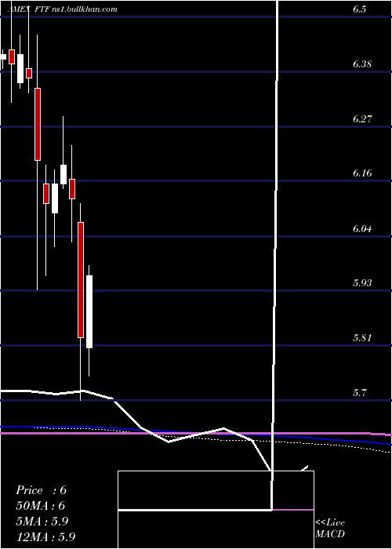
Task: Click the 6.04 price axis label
Action: [x=362, y=229]
